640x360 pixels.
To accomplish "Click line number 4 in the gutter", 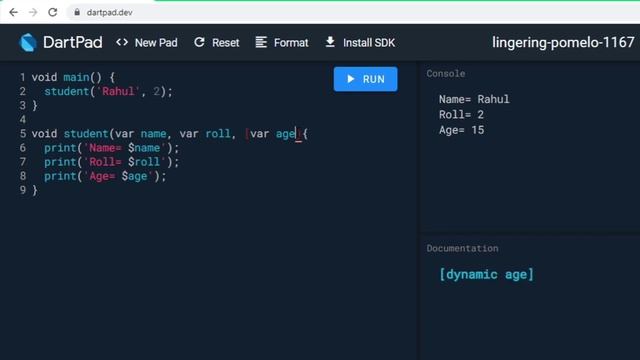I will coord(22,120).
